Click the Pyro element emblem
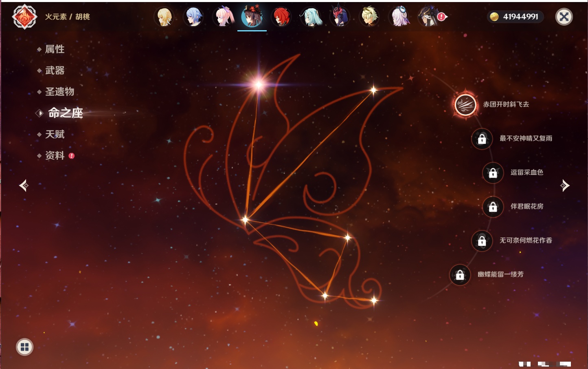The height and width of the screenshot is (369, 588). pyautogui.click(x=24, y=17)
